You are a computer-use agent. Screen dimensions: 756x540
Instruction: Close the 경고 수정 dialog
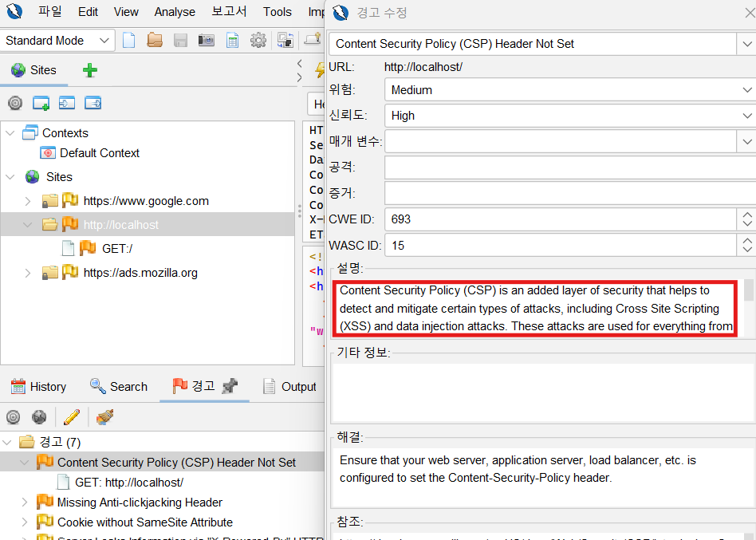[750, 13]
